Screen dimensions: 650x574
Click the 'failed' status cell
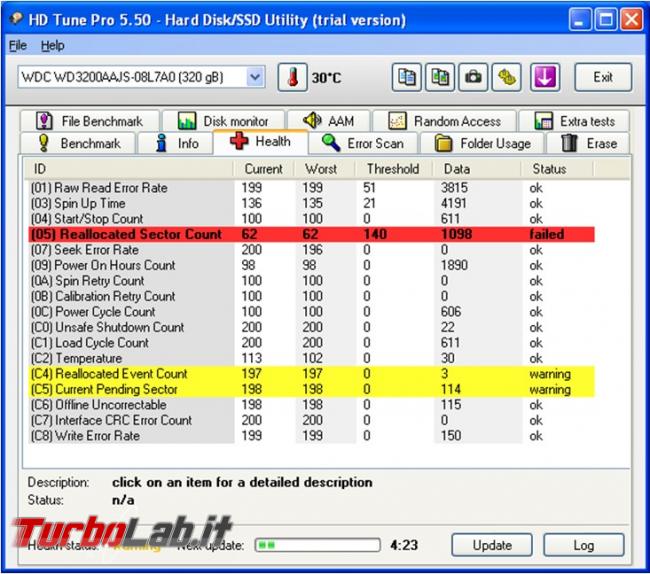click(x=547, y=234)
